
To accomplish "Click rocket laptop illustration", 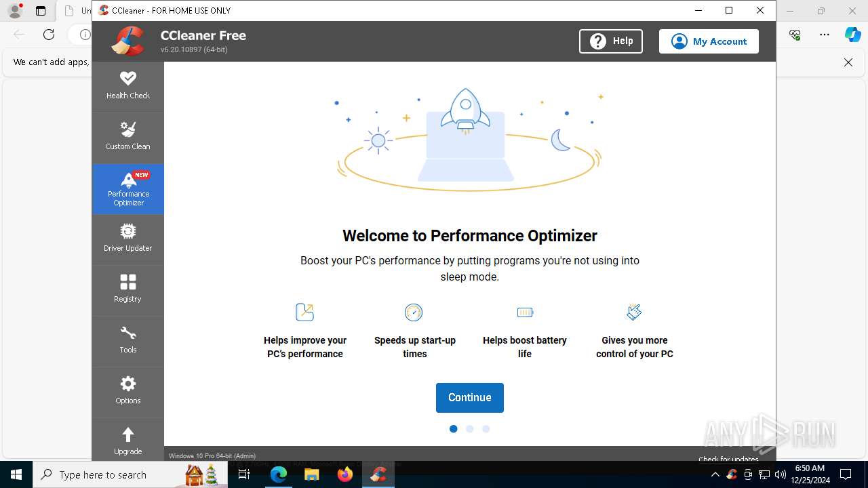I will [469, 139].
